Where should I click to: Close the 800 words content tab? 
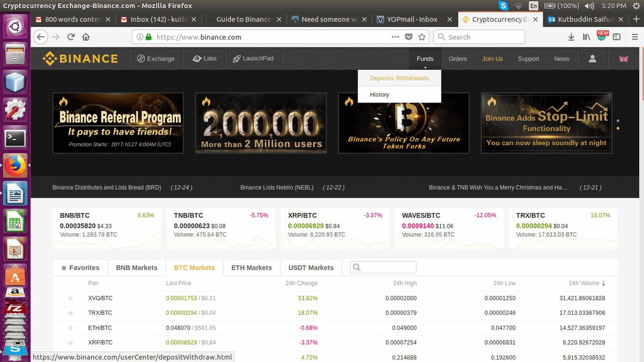click(x=108, y=19)
